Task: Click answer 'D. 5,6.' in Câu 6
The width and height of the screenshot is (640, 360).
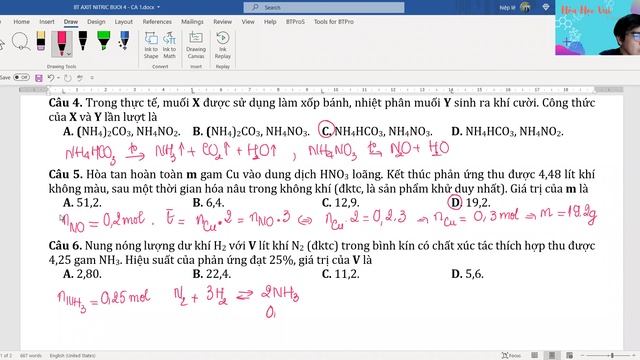Action: pyautogui.click(x=467, y=274)
